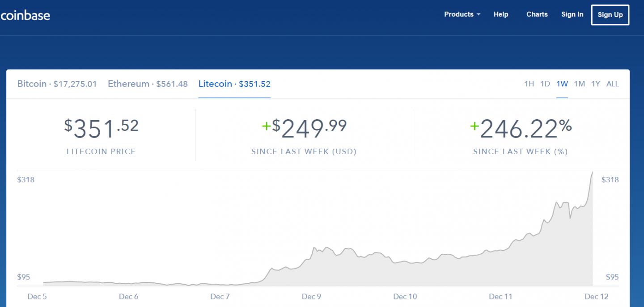Image resolution: width=644 pixels, height=307 pixels.
Task: Click the Dec 9 date label
Action: pos(311,297)
